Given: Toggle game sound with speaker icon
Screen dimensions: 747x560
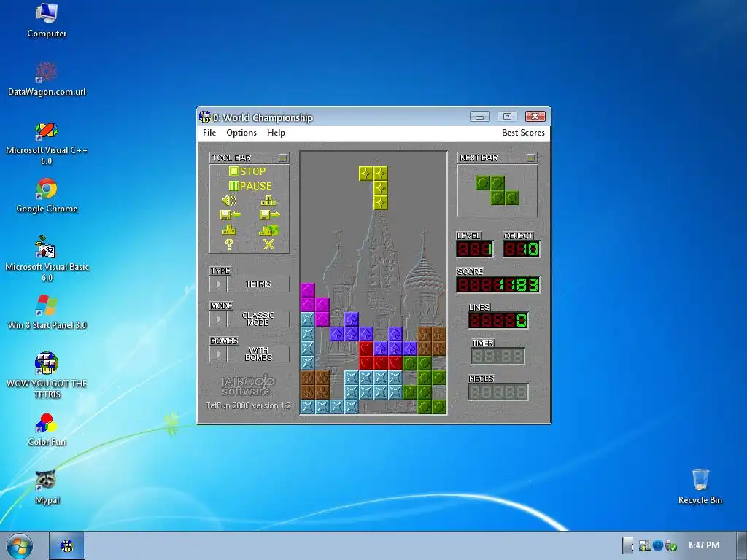Looking at the screenshot, I should click(229, 201).
